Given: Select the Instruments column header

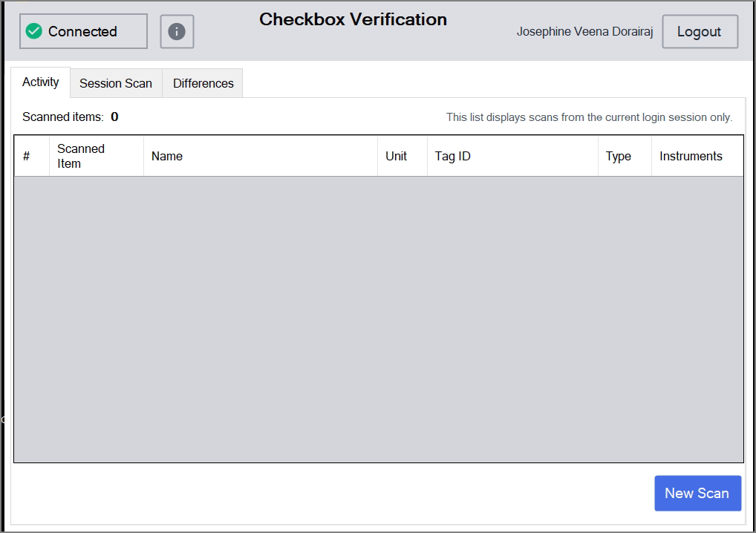Looking at the screenshot, I should (x=697, y=156).
